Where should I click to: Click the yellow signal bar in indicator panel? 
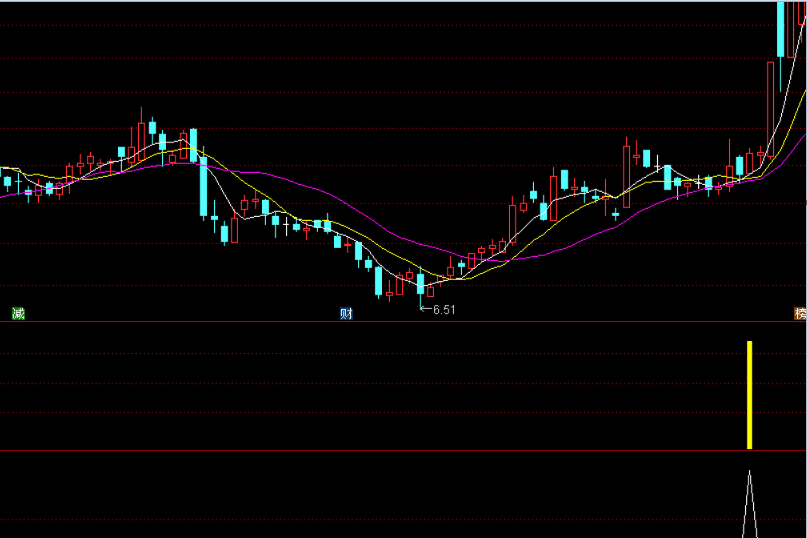point(749,395)
